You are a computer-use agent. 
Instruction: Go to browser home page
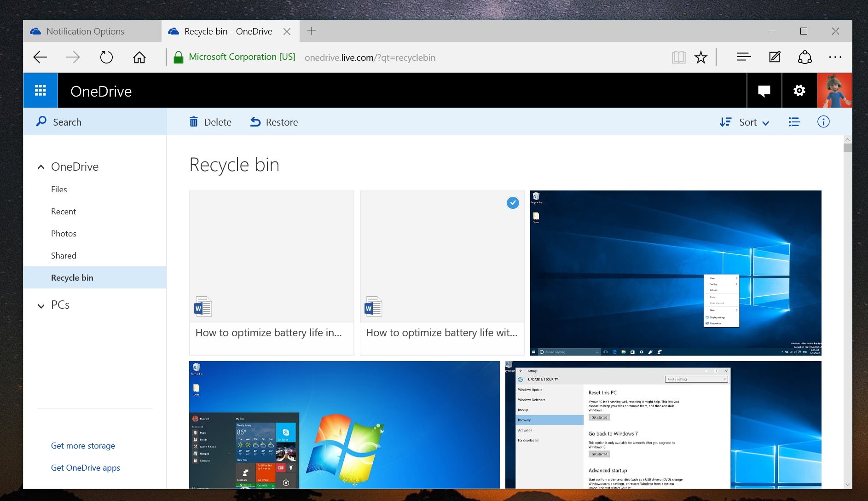pos(139,57)
